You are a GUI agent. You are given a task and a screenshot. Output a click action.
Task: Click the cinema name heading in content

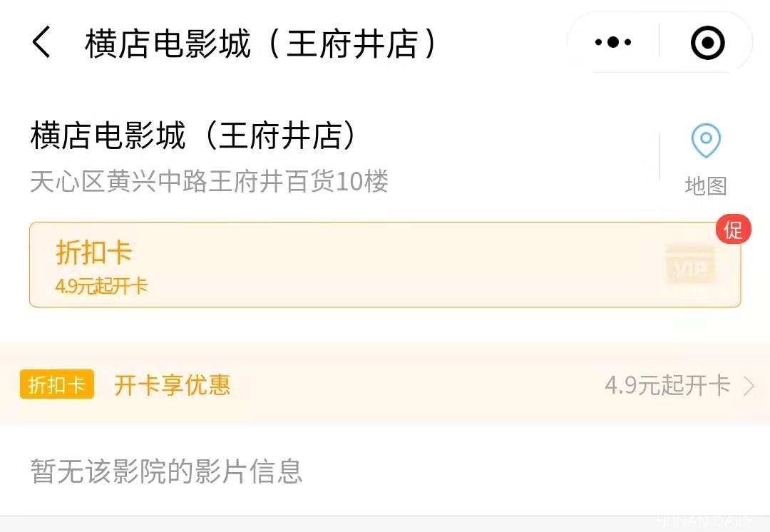[x=194, y=136]
